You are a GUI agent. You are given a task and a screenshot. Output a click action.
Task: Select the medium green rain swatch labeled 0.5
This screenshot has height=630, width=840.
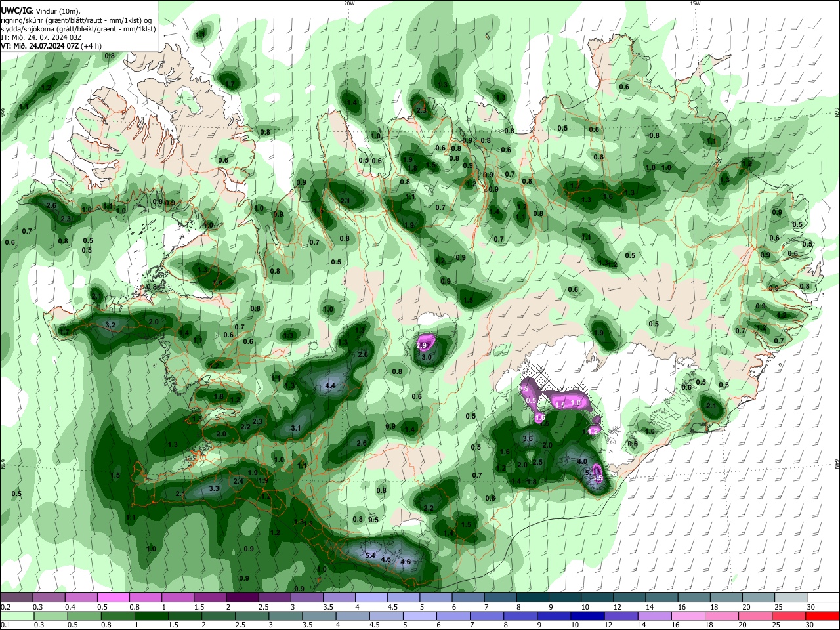tap(85, 616)
